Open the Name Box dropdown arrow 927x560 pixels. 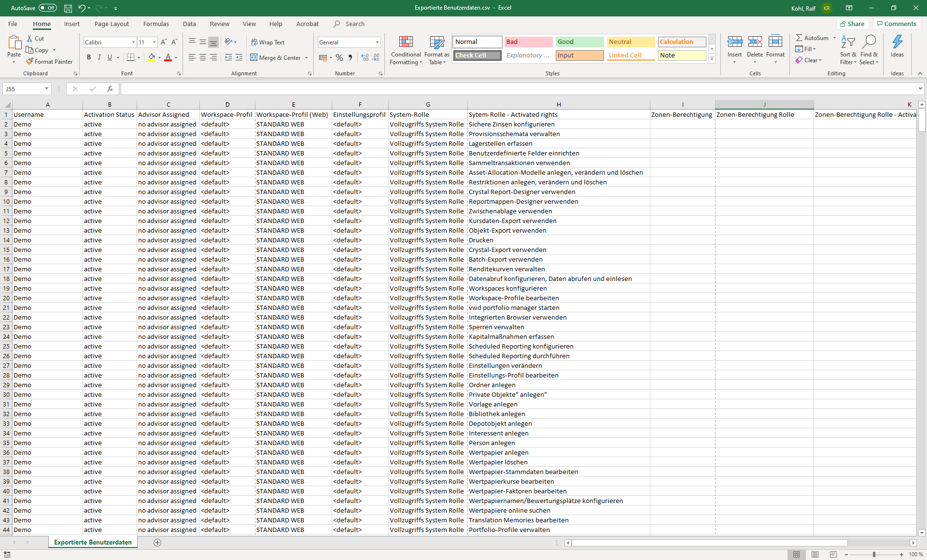(46, 89)
